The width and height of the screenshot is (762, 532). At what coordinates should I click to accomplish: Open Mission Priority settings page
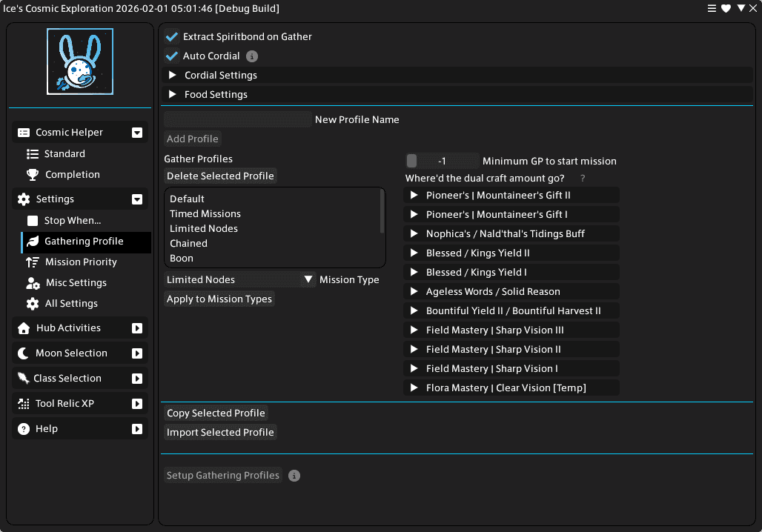(x=81, y=262)
